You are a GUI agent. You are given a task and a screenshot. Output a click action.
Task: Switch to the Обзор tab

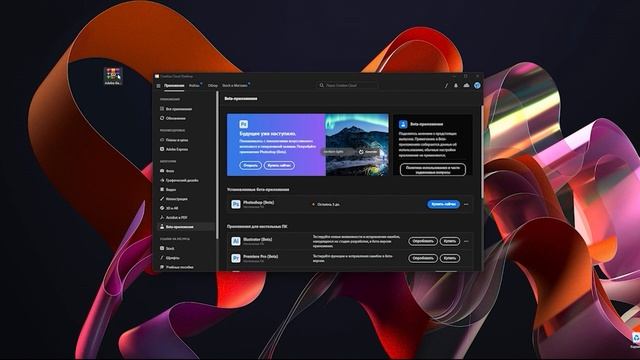[213, 86]
